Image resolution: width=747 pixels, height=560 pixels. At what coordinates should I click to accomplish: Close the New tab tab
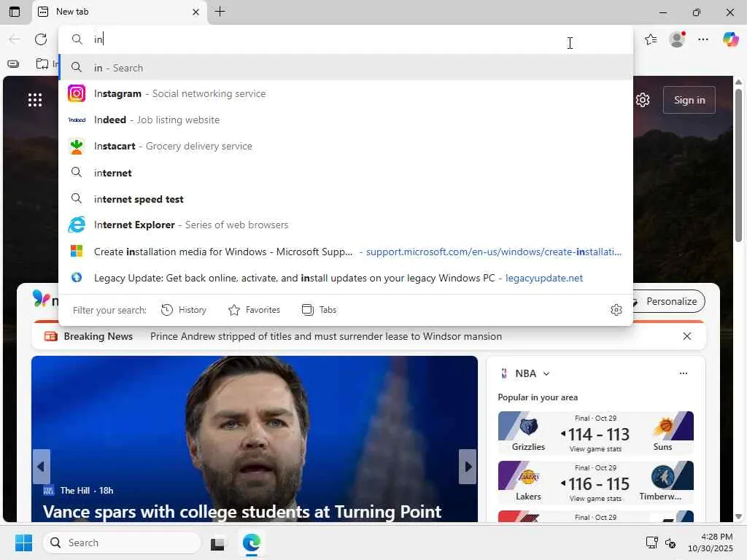tap(196, 12)
